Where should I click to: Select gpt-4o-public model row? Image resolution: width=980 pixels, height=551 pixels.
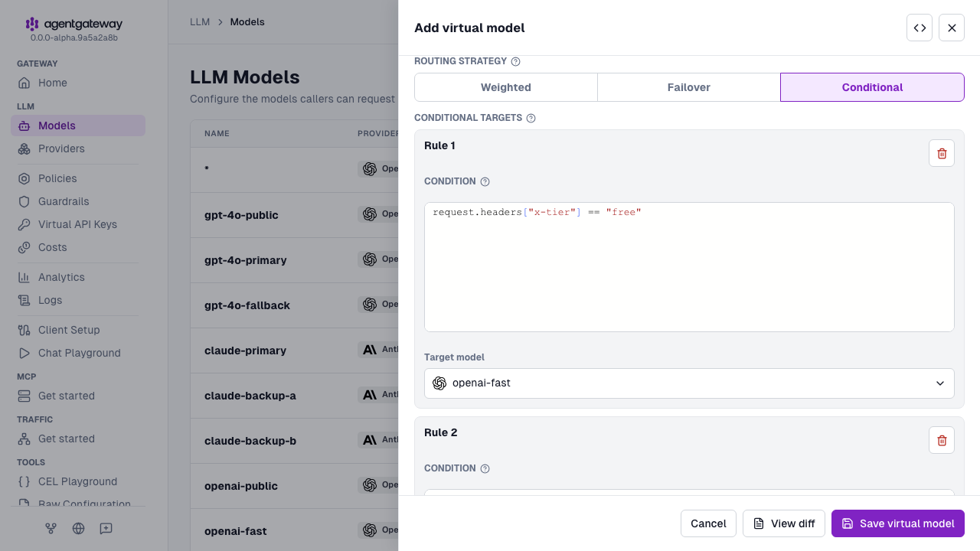294,215
